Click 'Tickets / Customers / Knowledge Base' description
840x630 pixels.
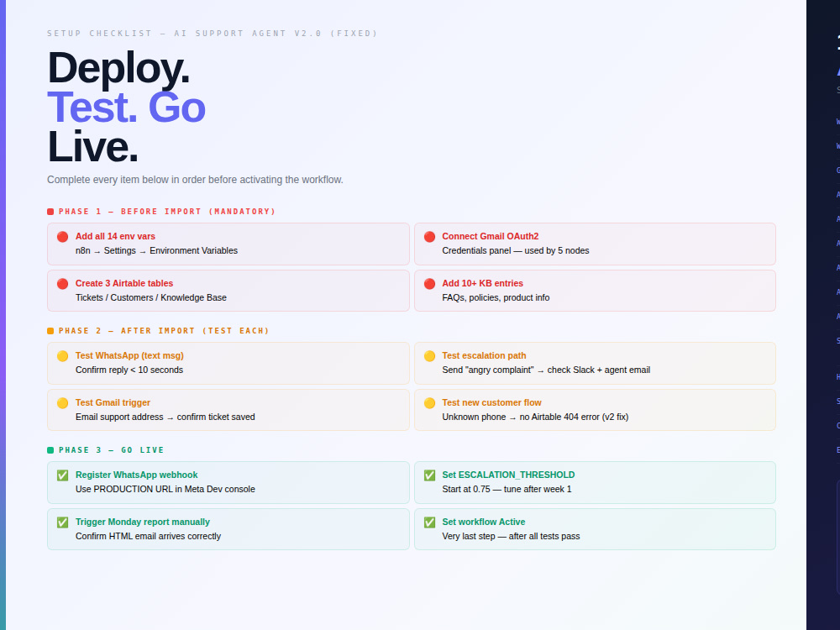point(151,298)
